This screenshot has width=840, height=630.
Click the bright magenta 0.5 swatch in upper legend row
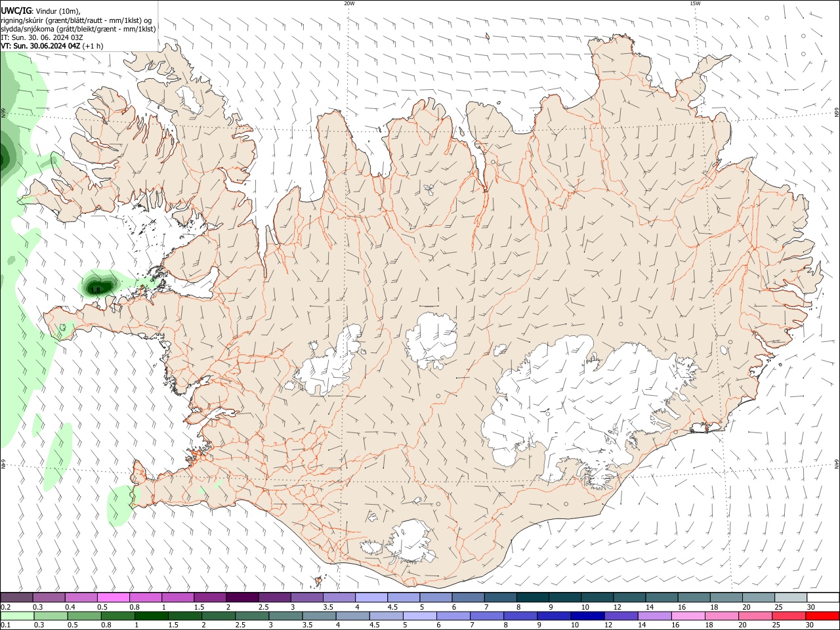click(x=114, y=598)
